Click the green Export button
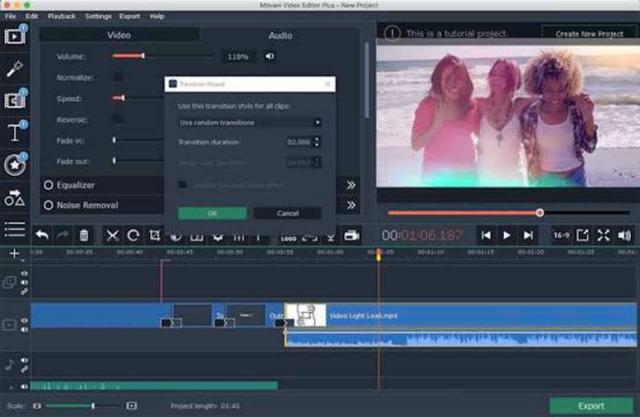The width and height of the screenshot is (640, 417). tap(590, 406)
